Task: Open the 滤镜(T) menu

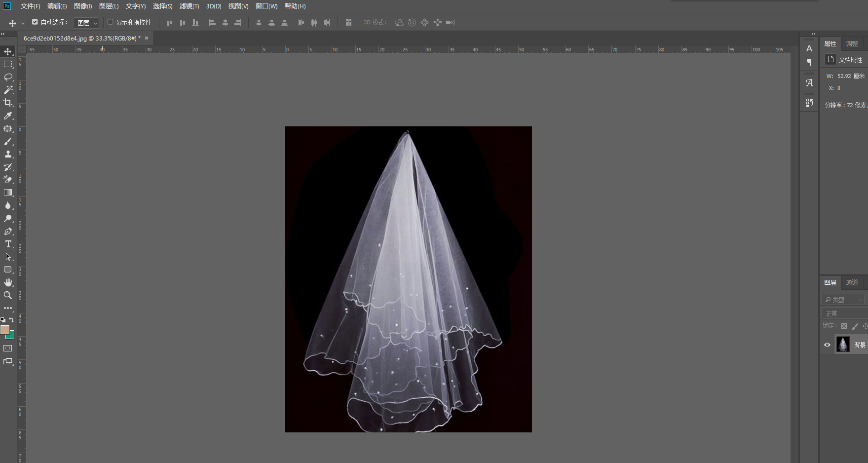Action: 189,6
